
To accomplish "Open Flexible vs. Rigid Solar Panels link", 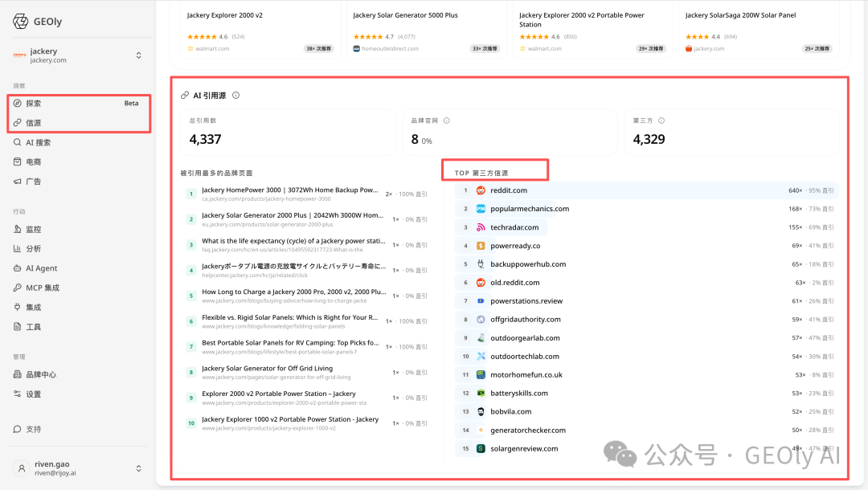I will (290, 317).
